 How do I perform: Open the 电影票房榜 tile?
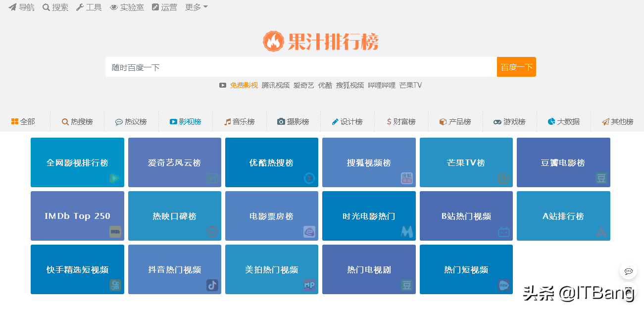272,216
